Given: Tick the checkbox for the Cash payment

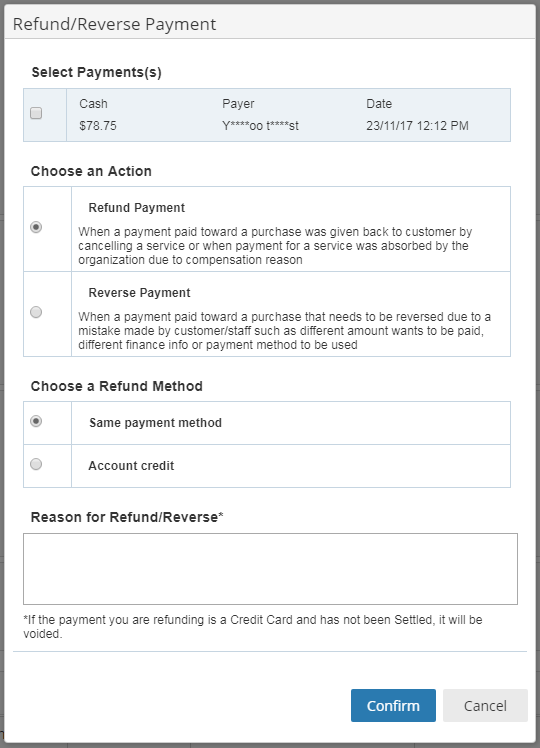Looking at the screenshot, I should (x=36, y=113).
